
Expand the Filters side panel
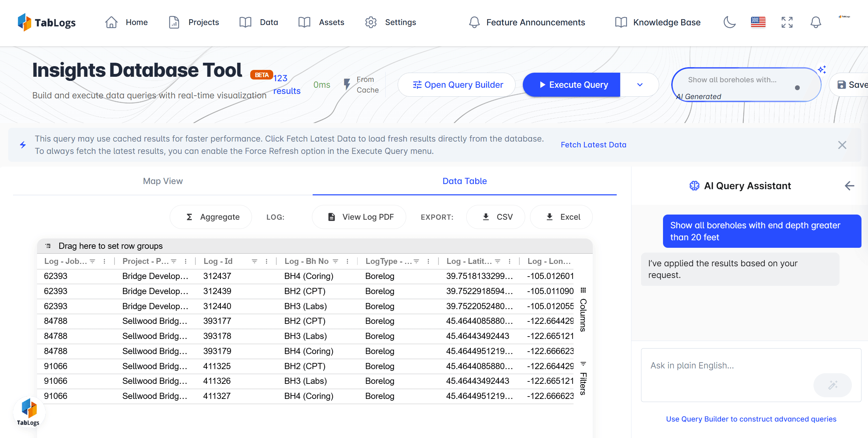tap(583, 379)
